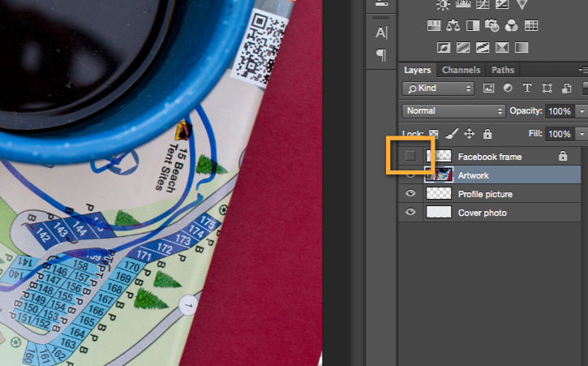Viewport: 588px width, 366px height.
Task: Click the Facebook frame layer thumbnail
Action: click(x=439, y=156)
